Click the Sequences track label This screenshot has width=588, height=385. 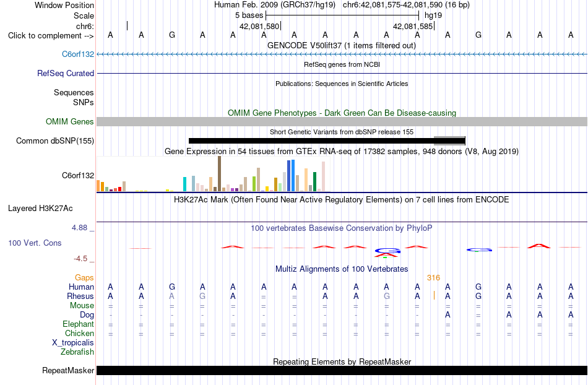pyautogui.click(x=74, y=92)
